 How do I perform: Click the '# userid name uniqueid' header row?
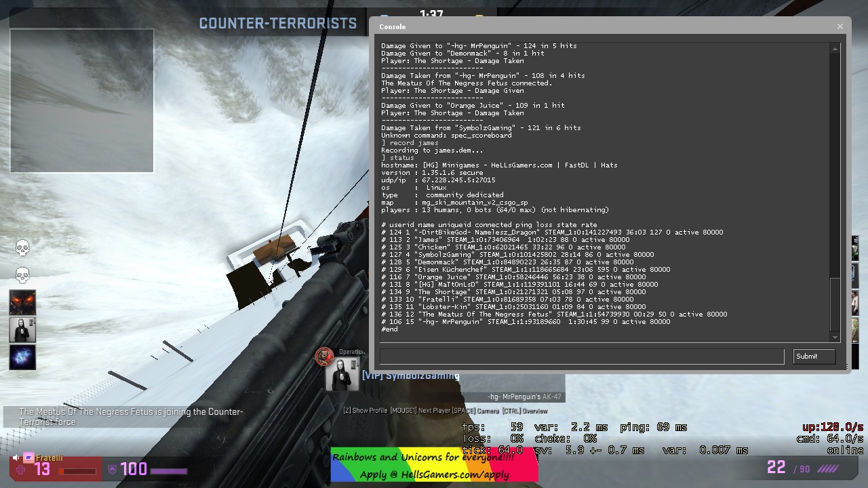(x=489, y=225)
